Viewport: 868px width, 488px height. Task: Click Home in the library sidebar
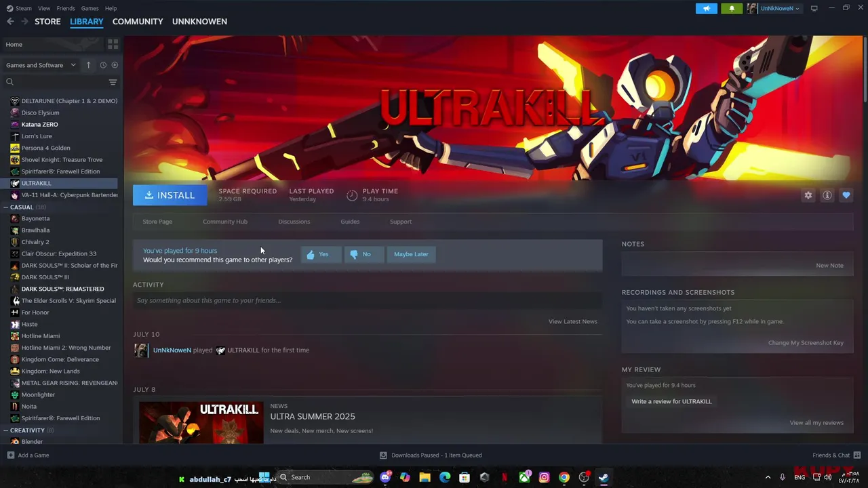tap(53, 44)
